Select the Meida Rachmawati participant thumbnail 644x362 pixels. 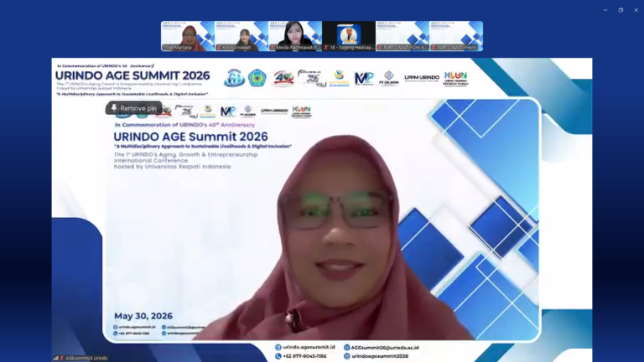(x=295, y=36)
